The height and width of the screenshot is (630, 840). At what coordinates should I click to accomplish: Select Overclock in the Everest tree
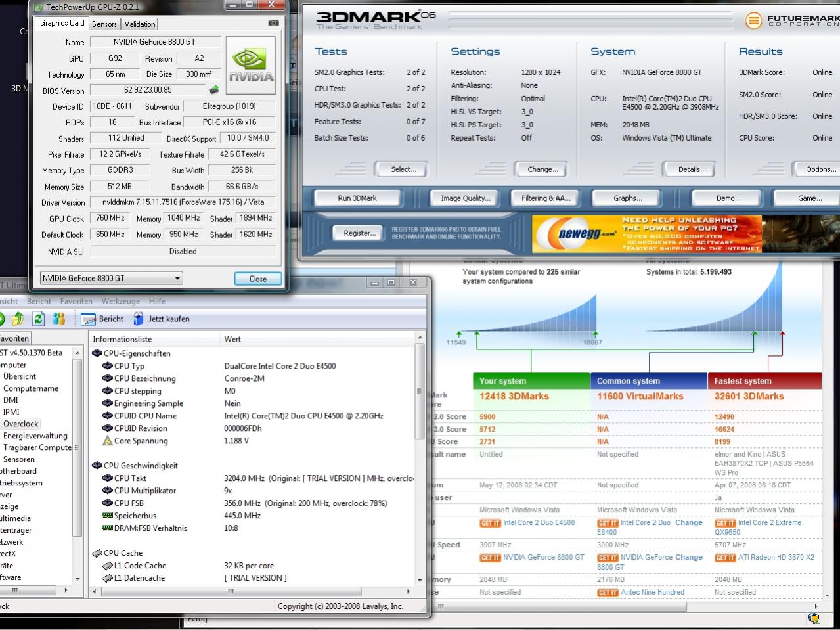pos(21,424)
